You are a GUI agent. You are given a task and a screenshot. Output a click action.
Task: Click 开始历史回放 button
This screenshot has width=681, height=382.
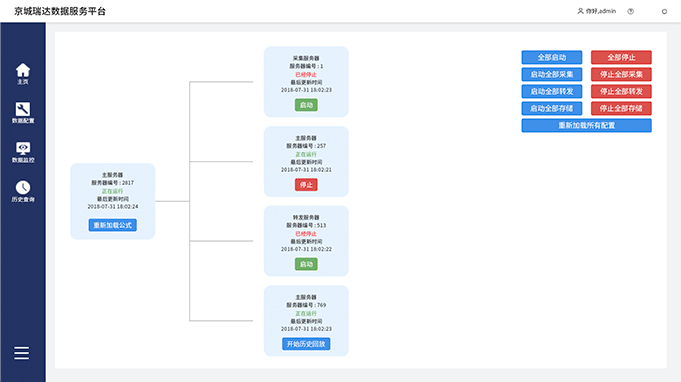(x=306, y=344)
